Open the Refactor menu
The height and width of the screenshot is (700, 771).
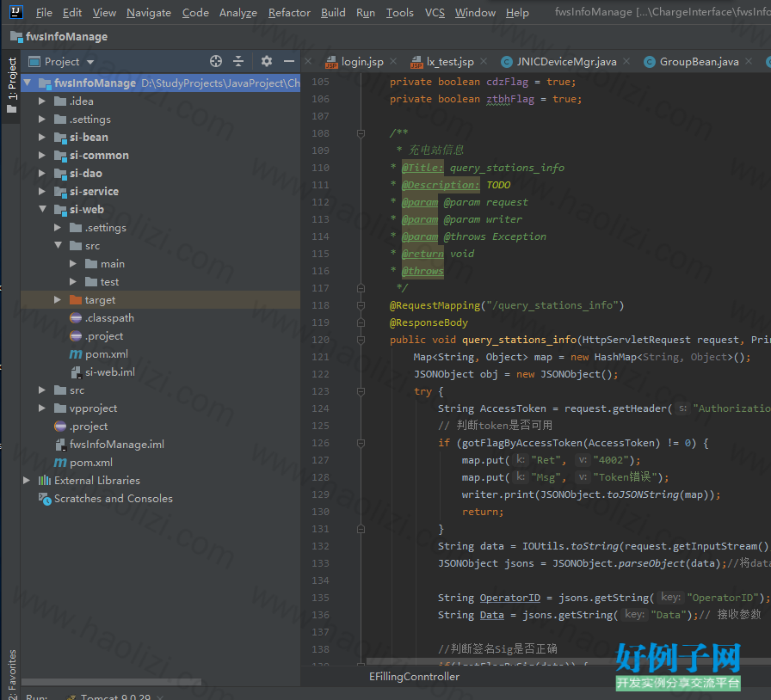click(x=289, y=12)
